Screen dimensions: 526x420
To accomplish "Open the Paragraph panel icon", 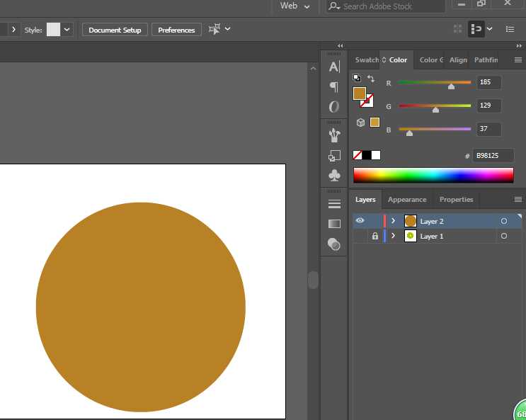I will click(334, 86).
